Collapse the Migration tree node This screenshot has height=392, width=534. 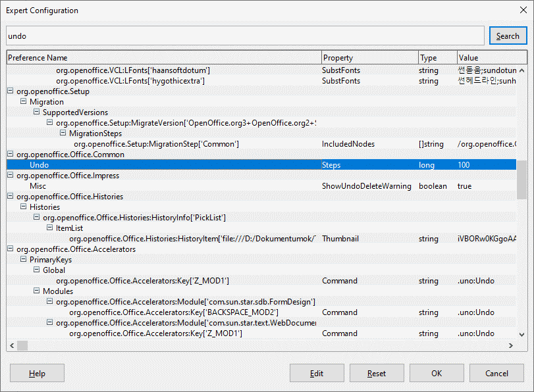[x=24, y=102]
